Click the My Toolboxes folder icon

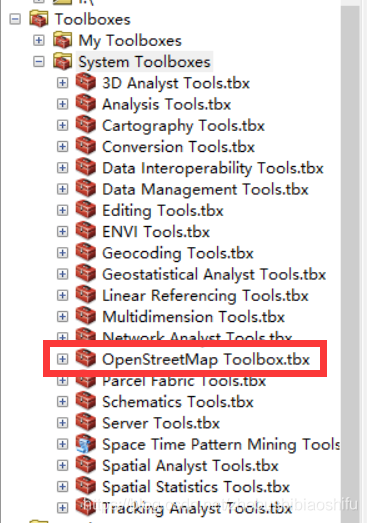pyautogui.click(x=62, y=40)
